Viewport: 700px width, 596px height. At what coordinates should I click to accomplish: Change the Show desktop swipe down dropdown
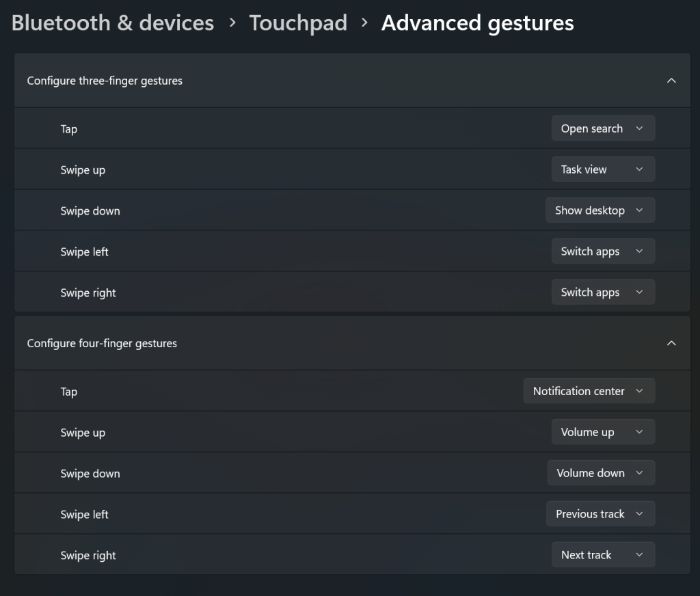click(x=600, y=211)
